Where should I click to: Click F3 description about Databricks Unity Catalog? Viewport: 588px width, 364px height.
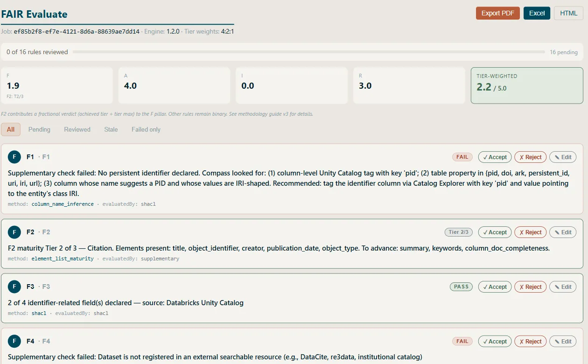point(126,303)
